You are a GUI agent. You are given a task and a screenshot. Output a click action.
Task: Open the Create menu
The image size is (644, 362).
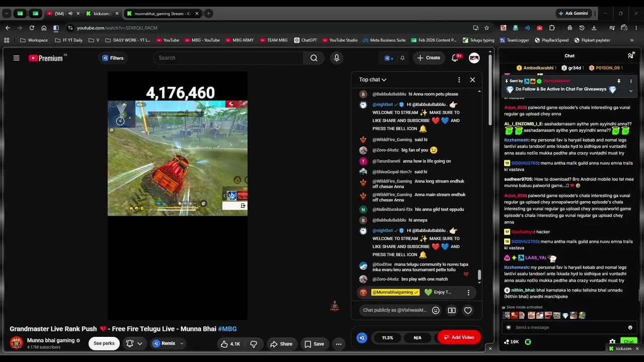428,58
